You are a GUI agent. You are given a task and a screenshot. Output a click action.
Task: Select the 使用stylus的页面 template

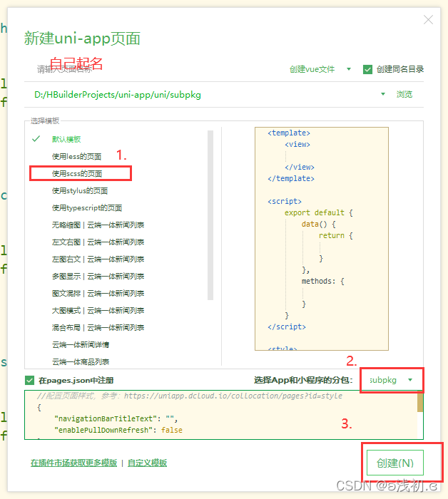click(x=80, y=190)
